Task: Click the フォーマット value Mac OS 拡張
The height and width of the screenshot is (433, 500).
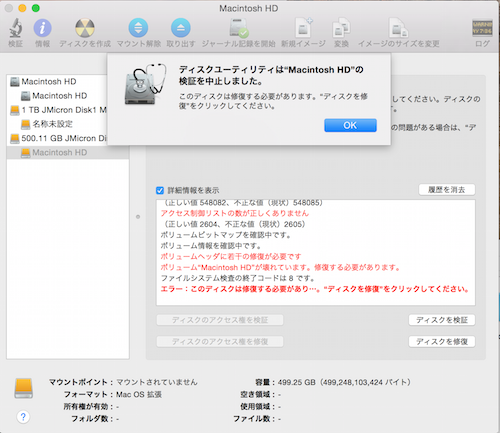Action: point(139,395)
